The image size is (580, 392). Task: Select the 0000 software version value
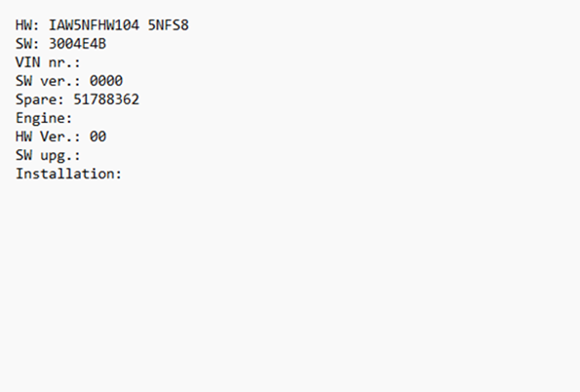point(106,81)
